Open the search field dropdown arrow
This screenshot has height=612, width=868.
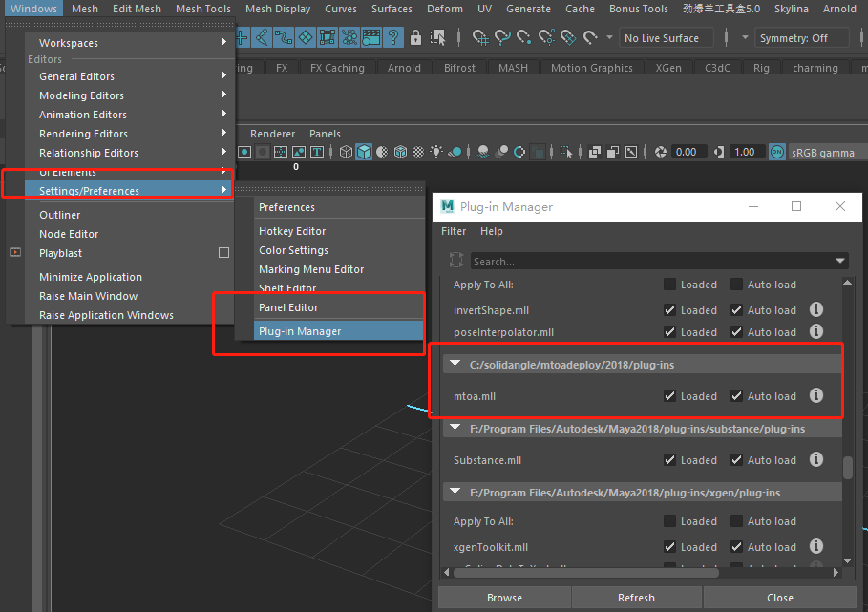[840, 261]
